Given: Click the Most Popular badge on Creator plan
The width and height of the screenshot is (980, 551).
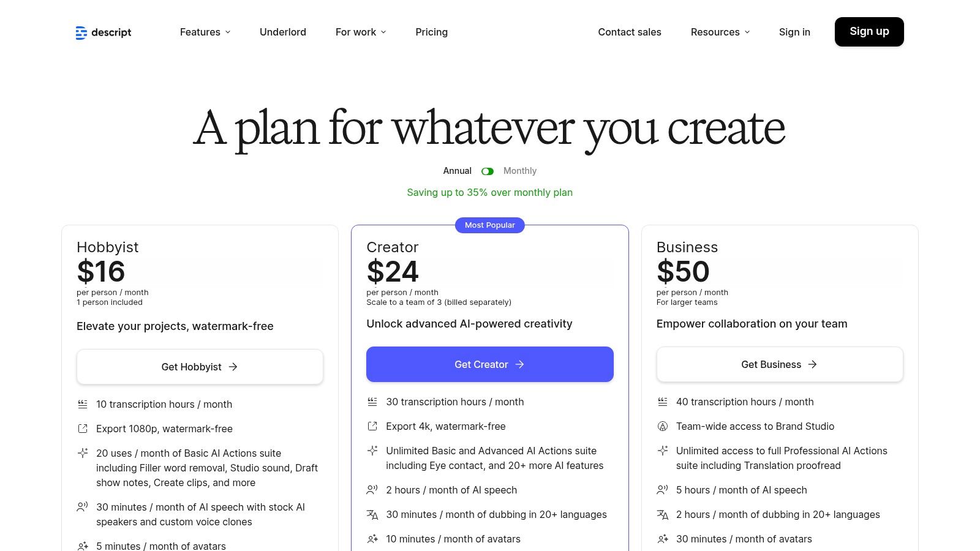Looking at the screenshot, I should (489, 225).
